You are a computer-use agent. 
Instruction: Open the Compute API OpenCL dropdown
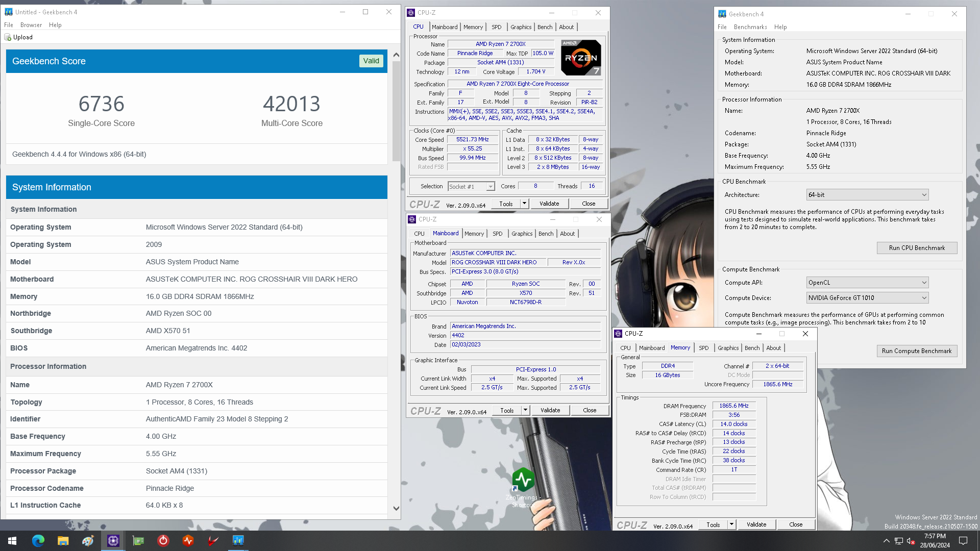(x=867, y=283)
